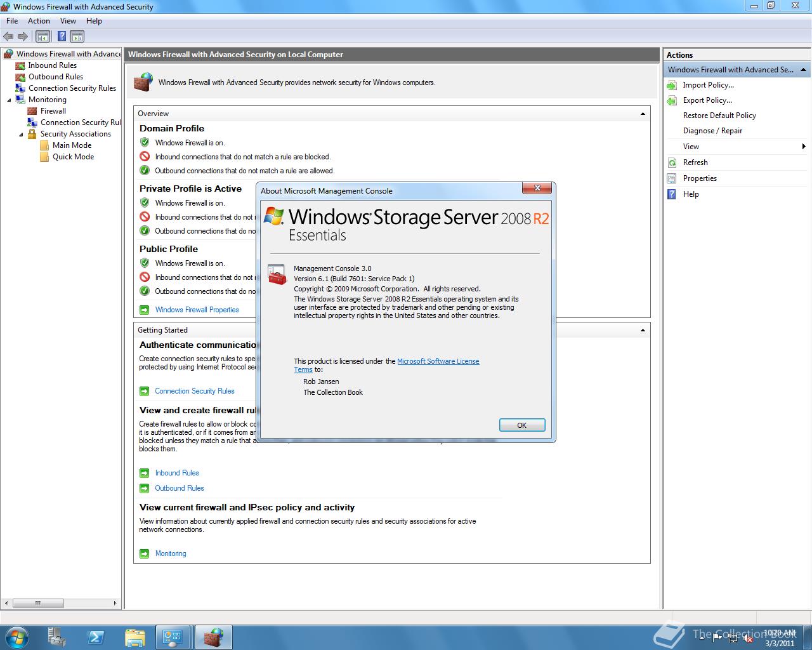The height and width of the screenshot is (650, 812).
Task: Open the Dashboard taskbar icon
Action: pos(173,637)
